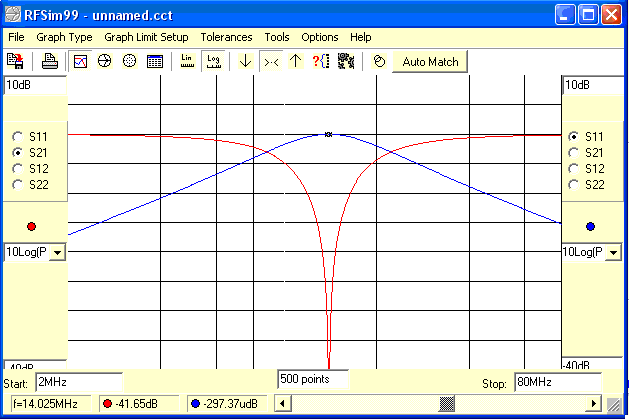The image size is (629, 419).
Task: Click the Stop frequency field 80MHz
Action: [x=558, y=382]
